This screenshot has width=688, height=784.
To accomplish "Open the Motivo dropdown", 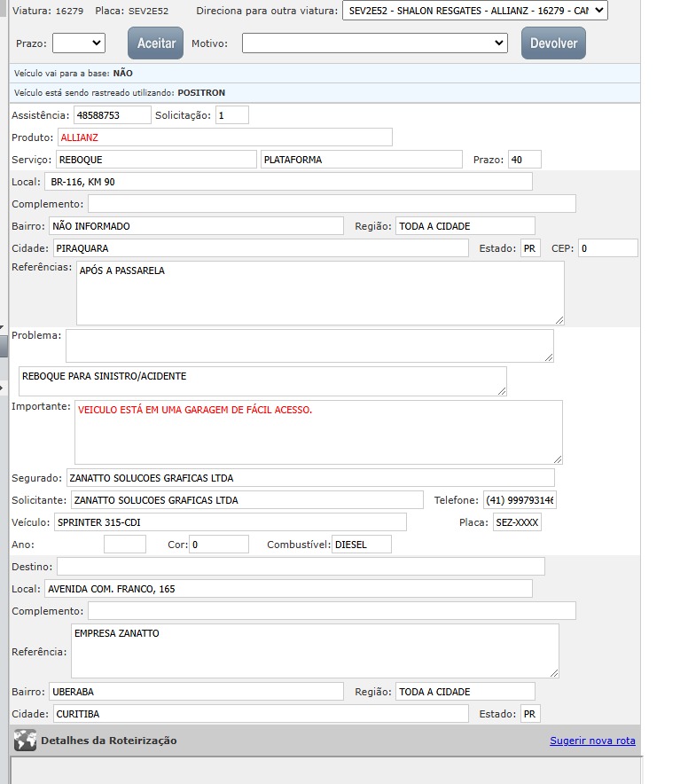I will (374, 43).
